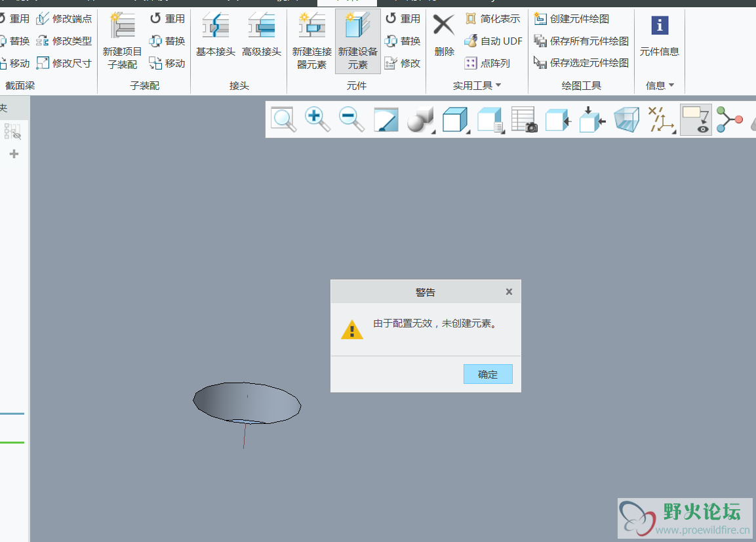Click 创建元件绘图

(572, 19)
